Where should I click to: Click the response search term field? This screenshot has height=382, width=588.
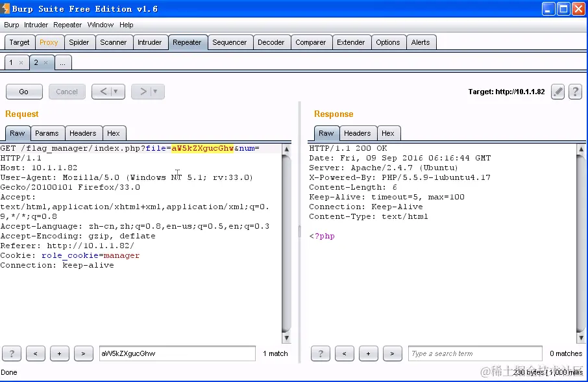[x=475, y=353]
